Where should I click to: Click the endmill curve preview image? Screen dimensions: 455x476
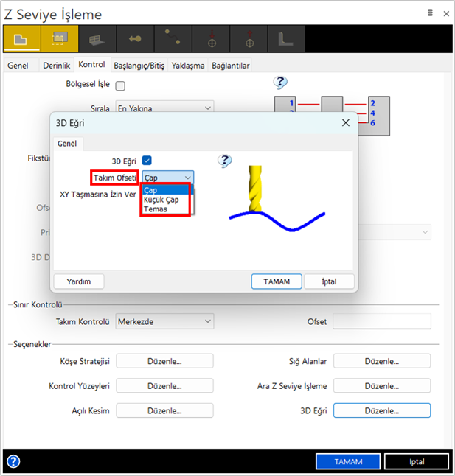[277, 198]
